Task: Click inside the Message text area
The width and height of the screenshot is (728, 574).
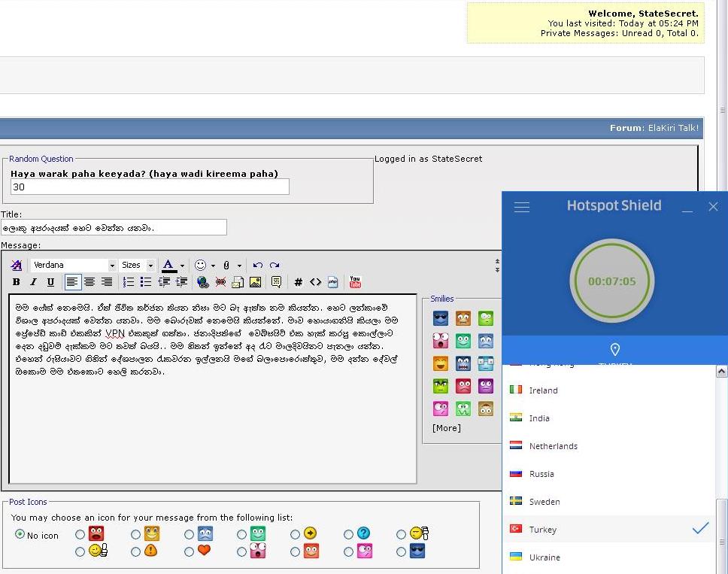Action: click(213, 389)
